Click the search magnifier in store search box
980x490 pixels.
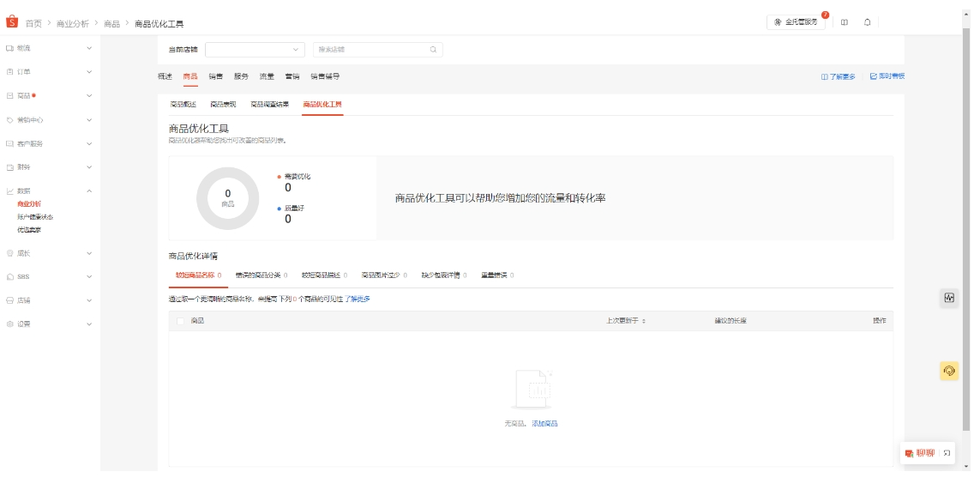(434, 50)
